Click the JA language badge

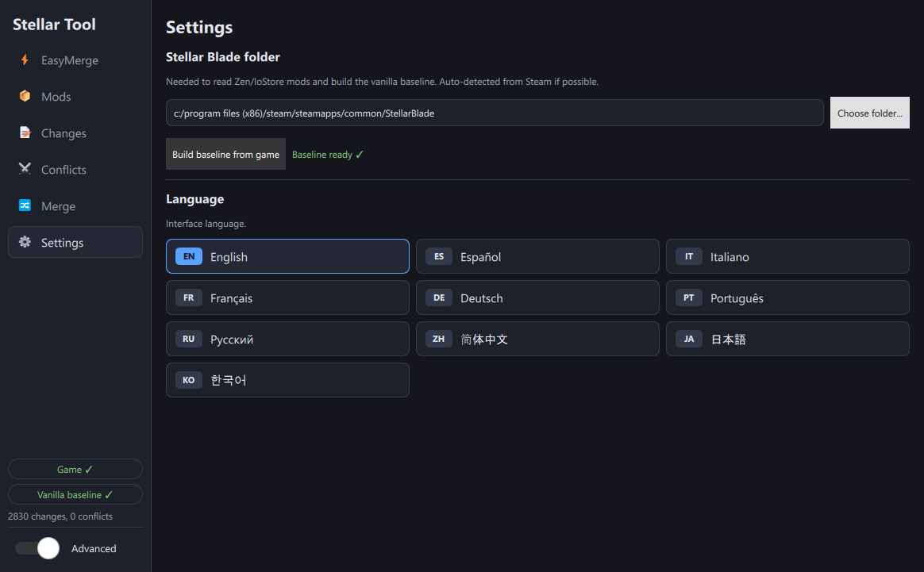[x=689, y=339]
